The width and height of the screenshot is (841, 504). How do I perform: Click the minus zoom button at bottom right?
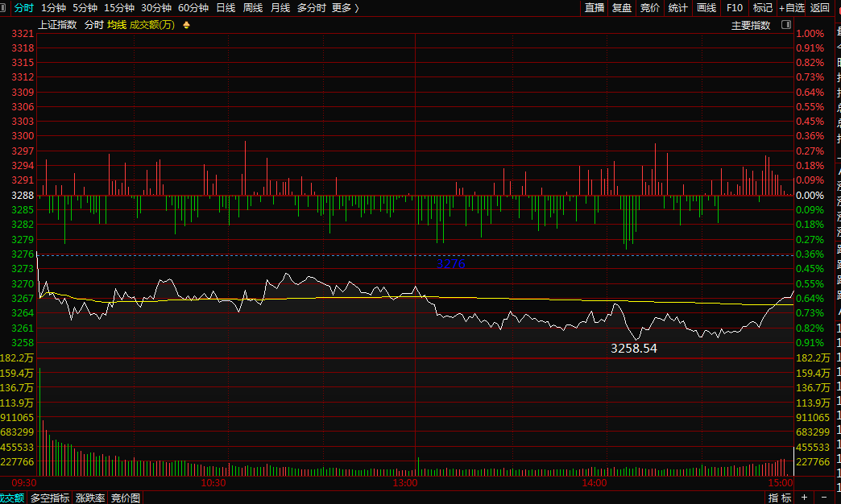coord(825,498)
